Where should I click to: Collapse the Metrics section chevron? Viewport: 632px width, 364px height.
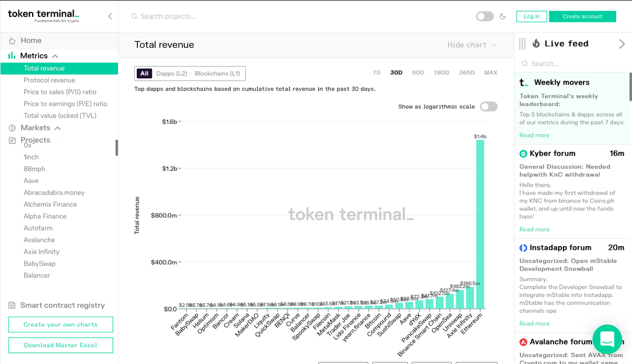[x=55, y=56]
